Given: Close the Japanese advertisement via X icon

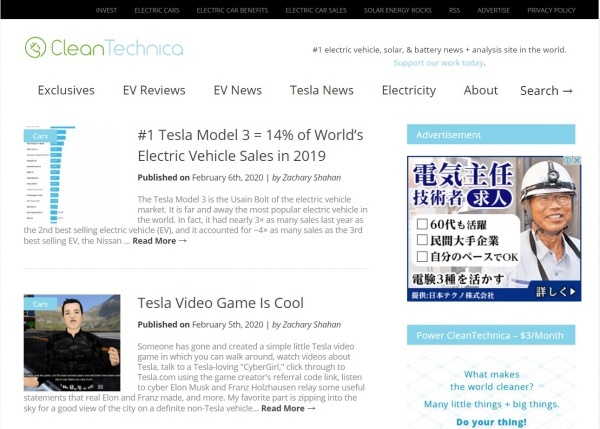Looking at the screenshot, I should 577,160.
